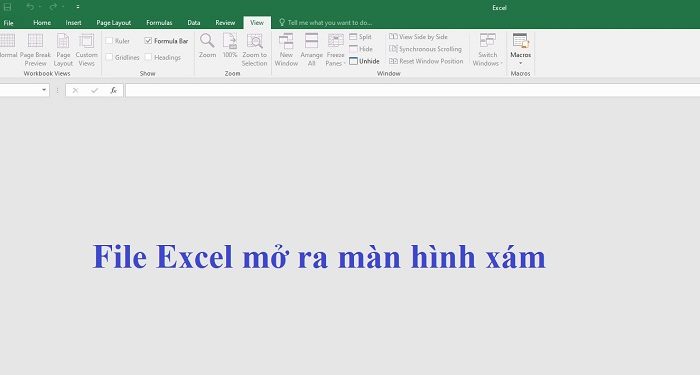
Task: Click the Undo arrow icon
Action: [x=30, y=7]
